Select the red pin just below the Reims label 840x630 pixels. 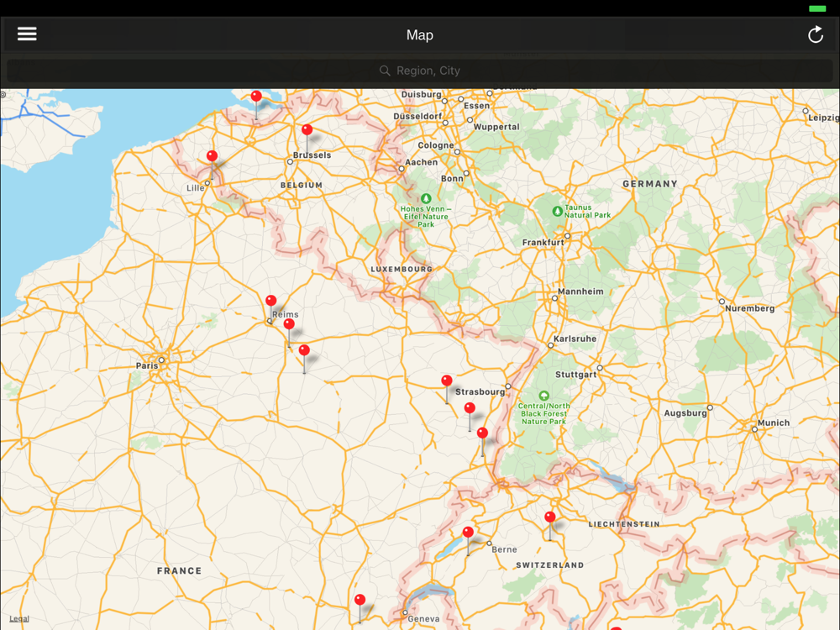tap(289, 323)
